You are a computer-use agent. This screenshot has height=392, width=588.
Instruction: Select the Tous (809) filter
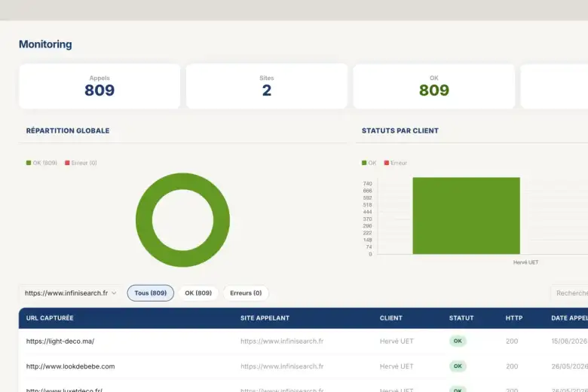click(150, 293)
